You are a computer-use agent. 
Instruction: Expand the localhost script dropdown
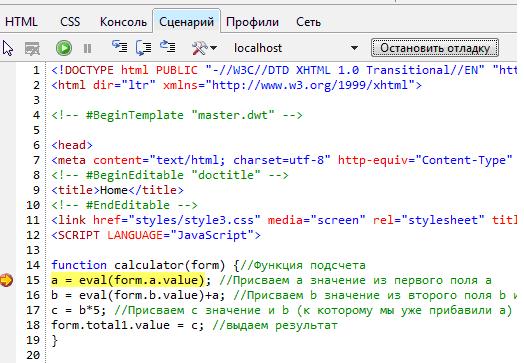354,48
